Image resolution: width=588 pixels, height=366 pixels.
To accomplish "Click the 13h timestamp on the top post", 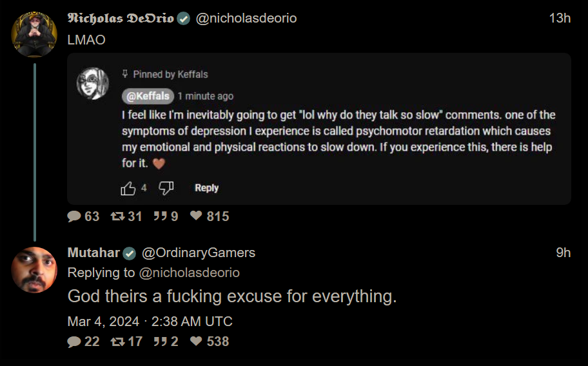I will pyautogui.click(x=560, y=18).
